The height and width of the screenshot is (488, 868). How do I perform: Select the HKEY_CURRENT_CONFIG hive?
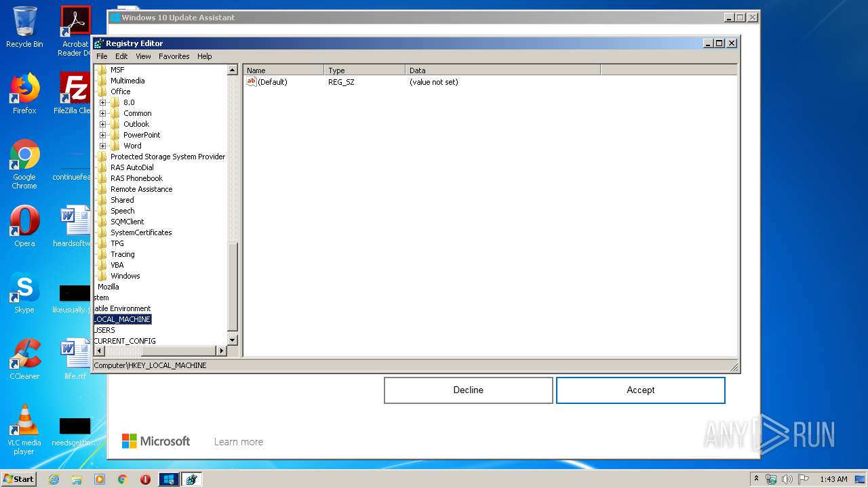[125, 341]
